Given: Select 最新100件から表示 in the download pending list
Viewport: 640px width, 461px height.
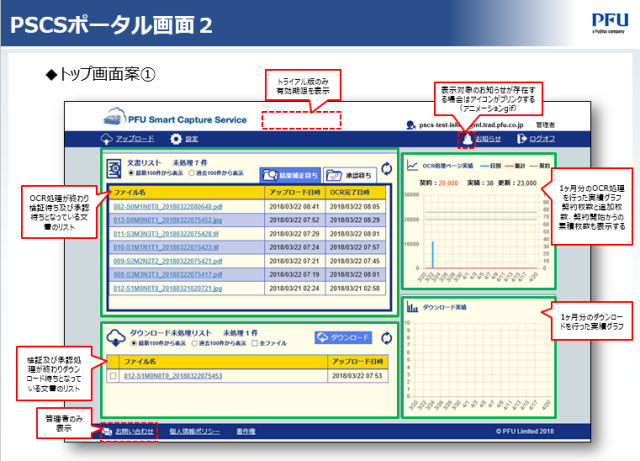Looking at the screenshot, I should click(134, 343).
